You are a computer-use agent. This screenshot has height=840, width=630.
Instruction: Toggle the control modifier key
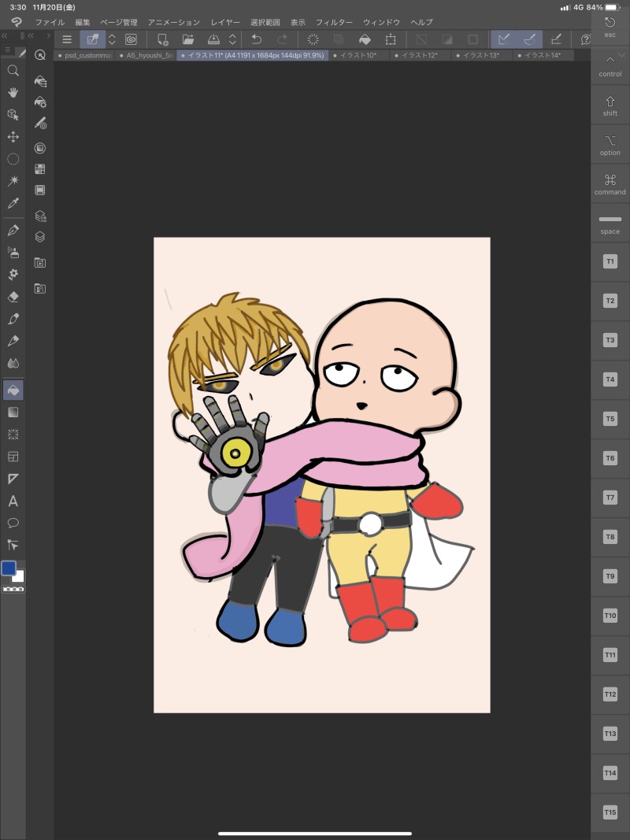pos(610,65)
